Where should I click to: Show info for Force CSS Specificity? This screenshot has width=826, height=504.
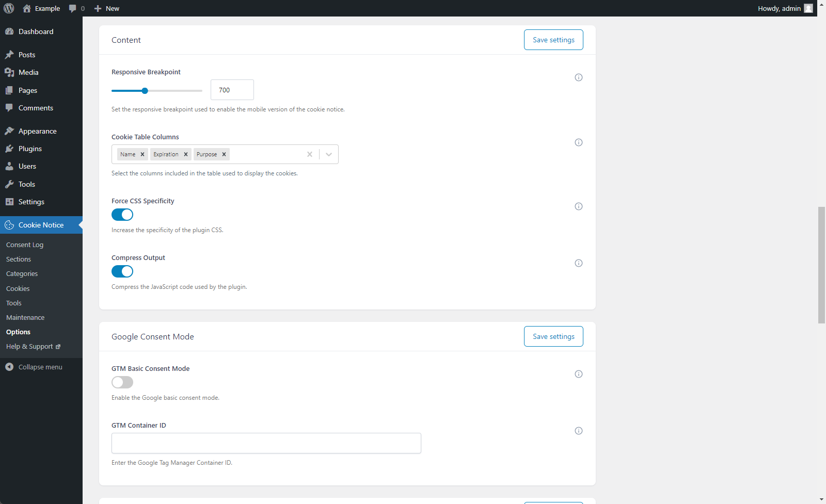coord(579,206)
